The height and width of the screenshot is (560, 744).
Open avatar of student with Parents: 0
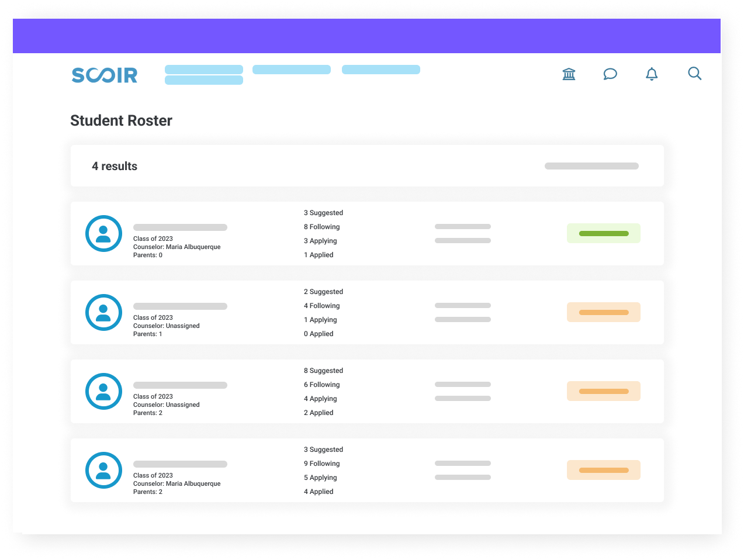(103, 234)
